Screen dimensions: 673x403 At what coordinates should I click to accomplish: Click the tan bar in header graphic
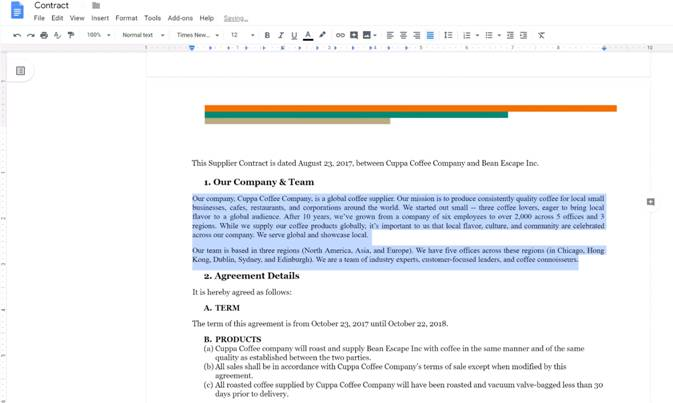pyautogui.click(x=297, y=121)
